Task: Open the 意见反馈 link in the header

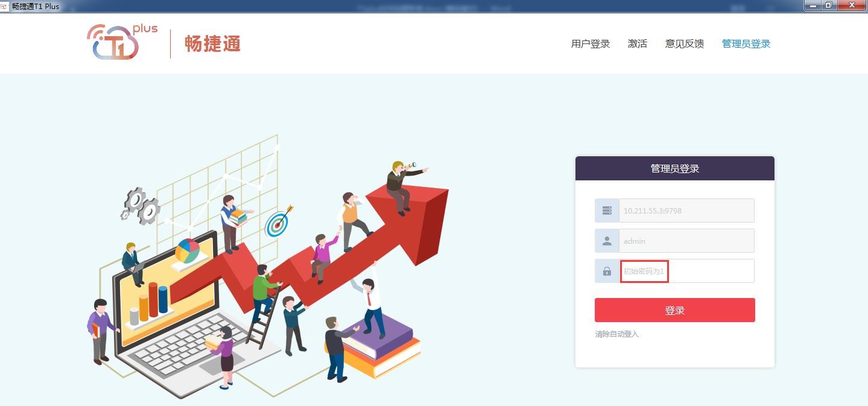Action: click(684, 43)
